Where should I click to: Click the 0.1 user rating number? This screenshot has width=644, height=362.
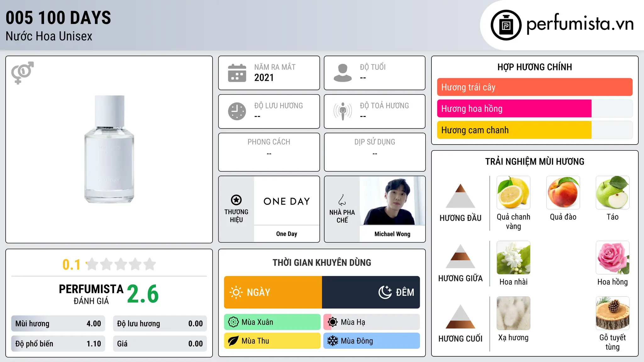tap(71, 265)
